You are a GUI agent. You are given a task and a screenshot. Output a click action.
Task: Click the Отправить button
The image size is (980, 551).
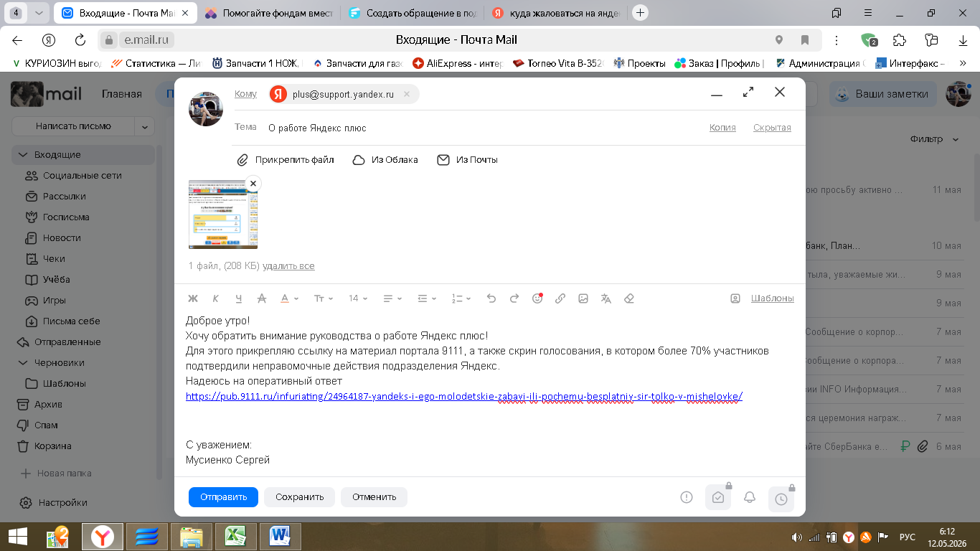coord(223,497)
